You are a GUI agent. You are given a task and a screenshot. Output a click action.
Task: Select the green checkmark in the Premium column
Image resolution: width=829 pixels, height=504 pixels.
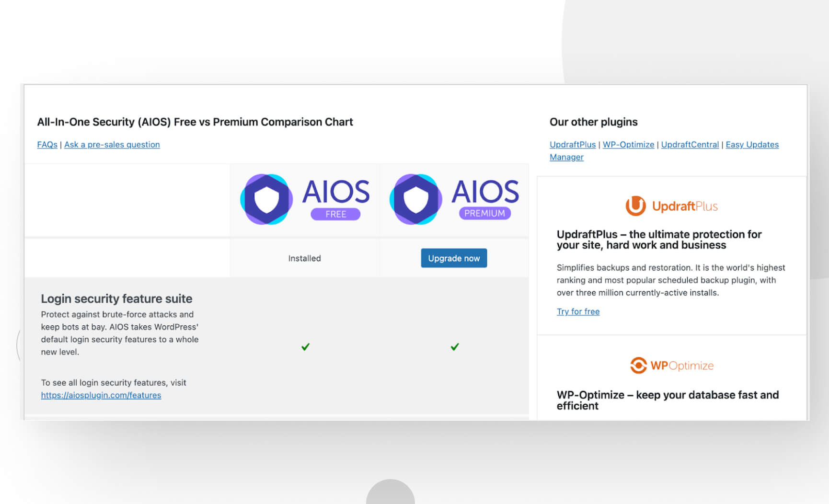[455, 346]
